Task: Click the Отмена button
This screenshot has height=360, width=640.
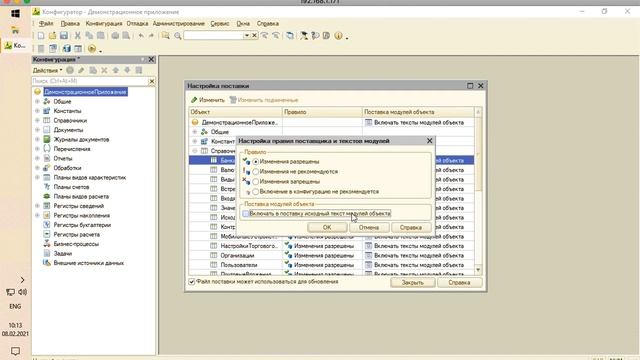Action: point(369,227)
